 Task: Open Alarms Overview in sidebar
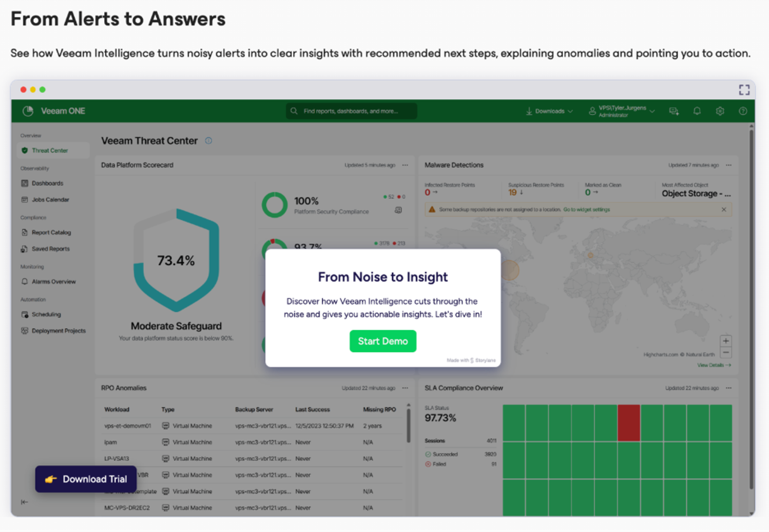click(x=53, y=282)
